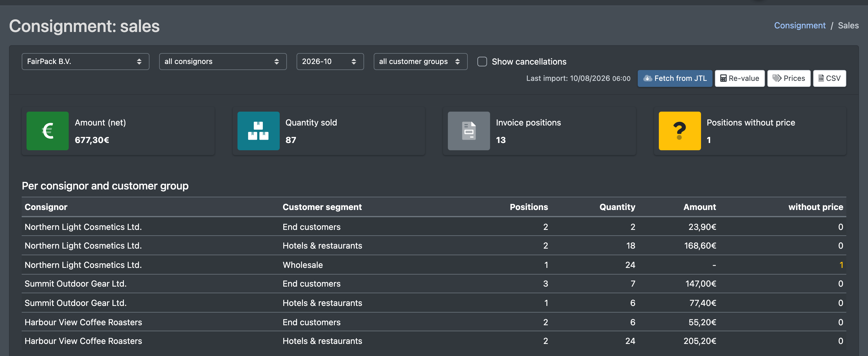868x356 pixels.
Task: Click the Fetch from JTL button
Action: [x=675, y=78]
